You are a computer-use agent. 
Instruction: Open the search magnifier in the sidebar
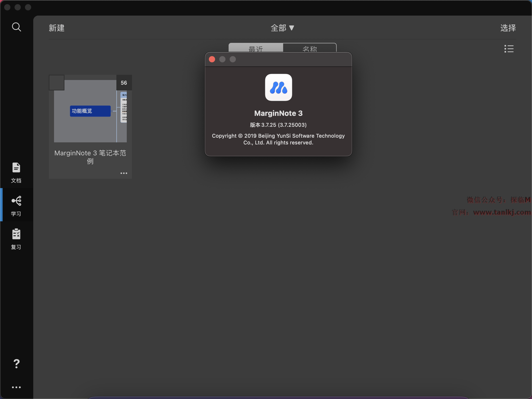pyautogui.click(x=16, y=27)
